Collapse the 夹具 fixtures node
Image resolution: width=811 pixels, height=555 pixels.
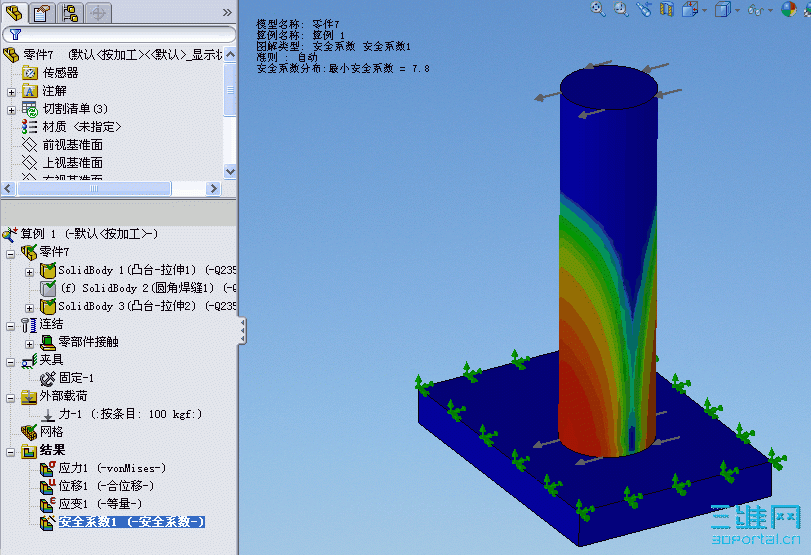coord(10,362)
